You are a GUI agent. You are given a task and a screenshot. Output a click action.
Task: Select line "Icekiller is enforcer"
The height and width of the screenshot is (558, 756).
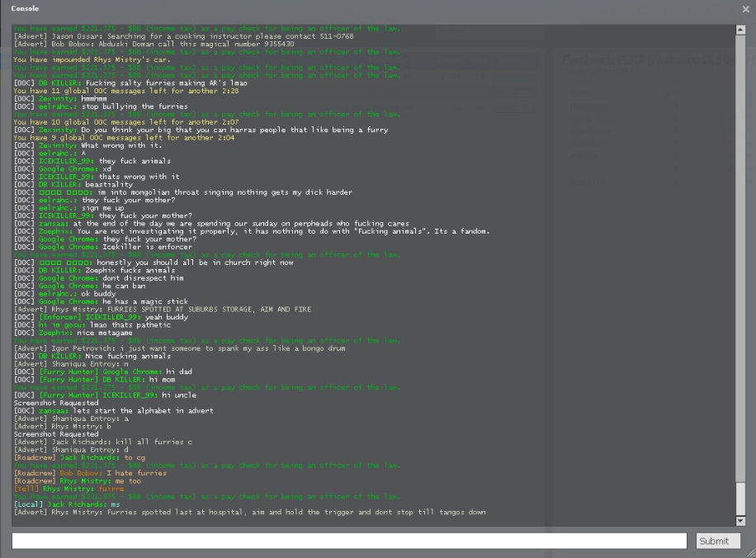pos(102,247)
